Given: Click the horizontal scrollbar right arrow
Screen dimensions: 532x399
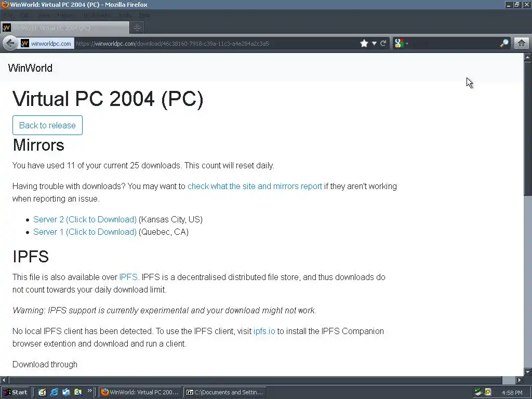Looking at the screenshot, I should point(520,380).
